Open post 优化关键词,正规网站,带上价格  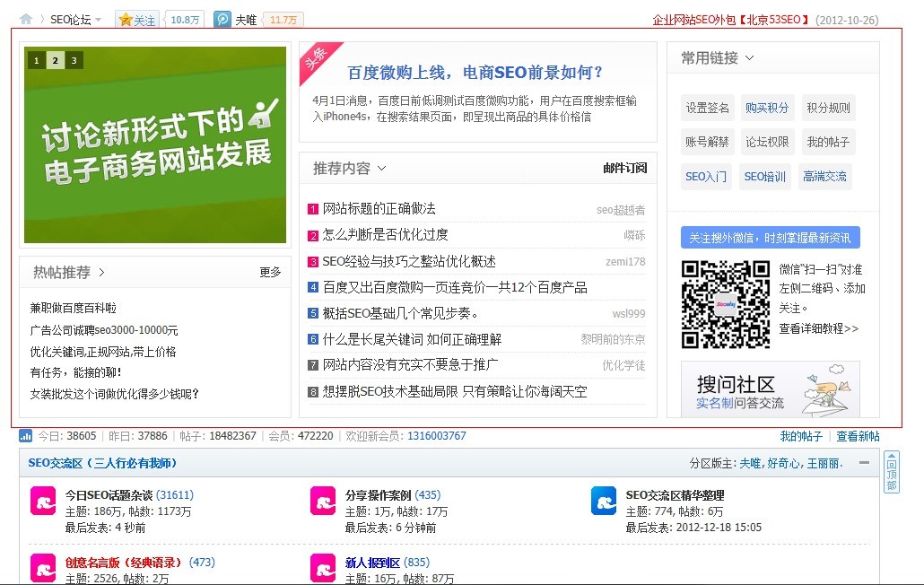pos(103,352)
